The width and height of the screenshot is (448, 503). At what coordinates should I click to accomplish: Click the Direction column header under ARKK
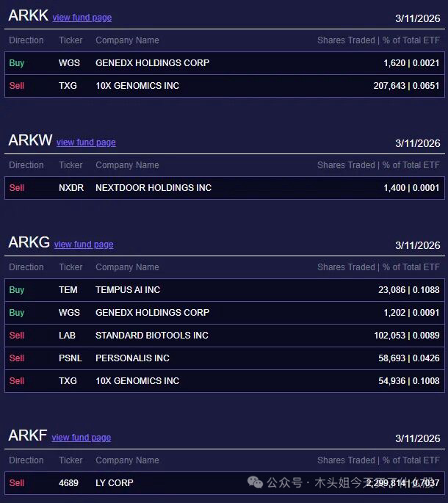tap(26, 40)
